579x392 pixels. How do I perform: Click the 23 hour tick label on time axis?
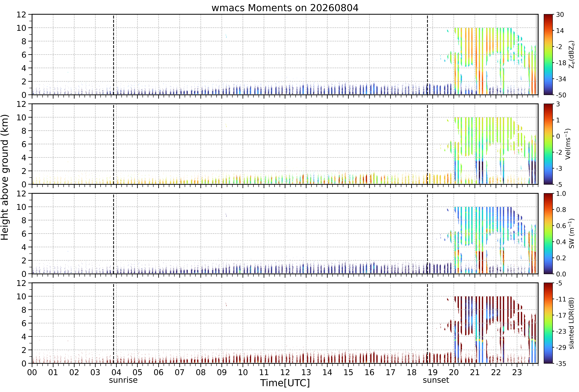(x=517, y=372)
